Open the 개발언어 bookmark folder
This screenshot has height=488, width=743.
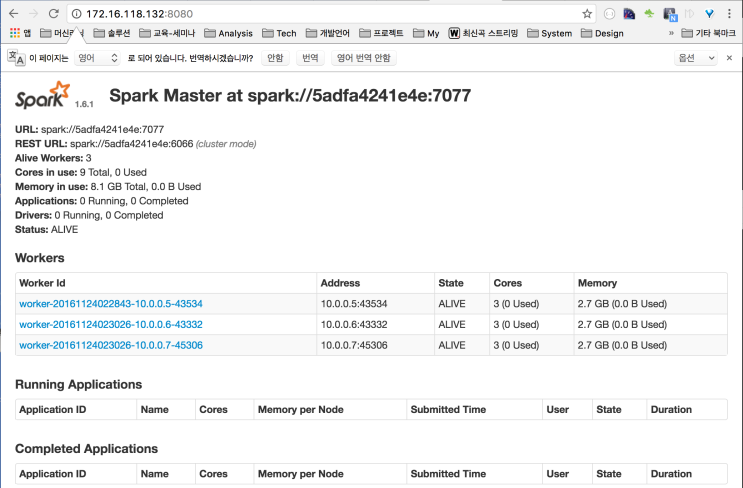(x=328, y=33)
